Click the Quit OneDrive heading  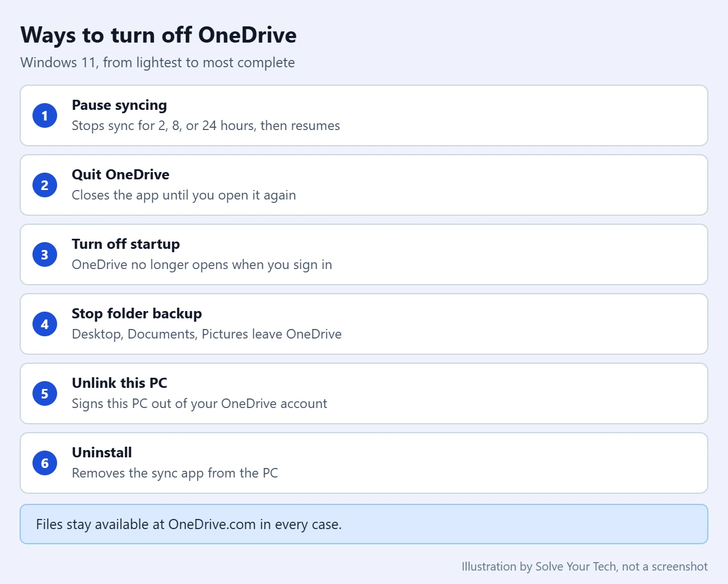120,174
